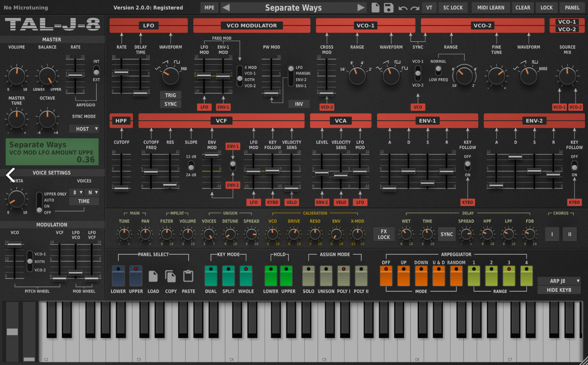Toggle the Sync VCO-1/VCO-2 switch
This screenshot has height=365, width=588.
click(x=418, y=73)
